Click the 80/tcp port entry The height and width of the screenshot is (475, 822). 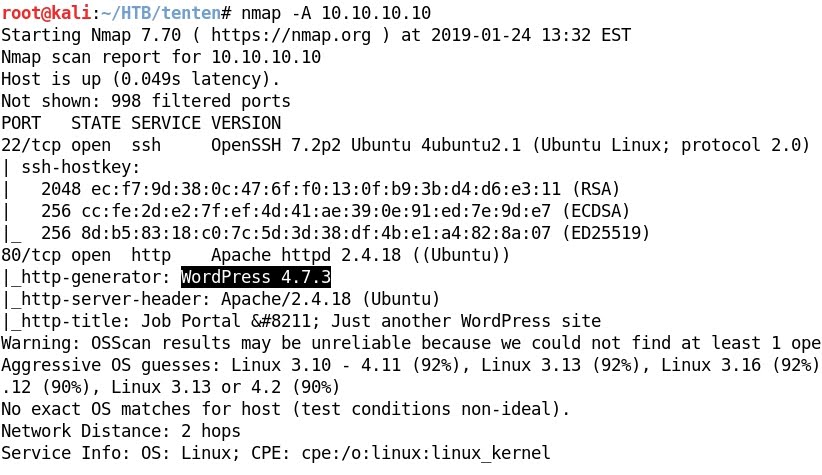[31, 255]
